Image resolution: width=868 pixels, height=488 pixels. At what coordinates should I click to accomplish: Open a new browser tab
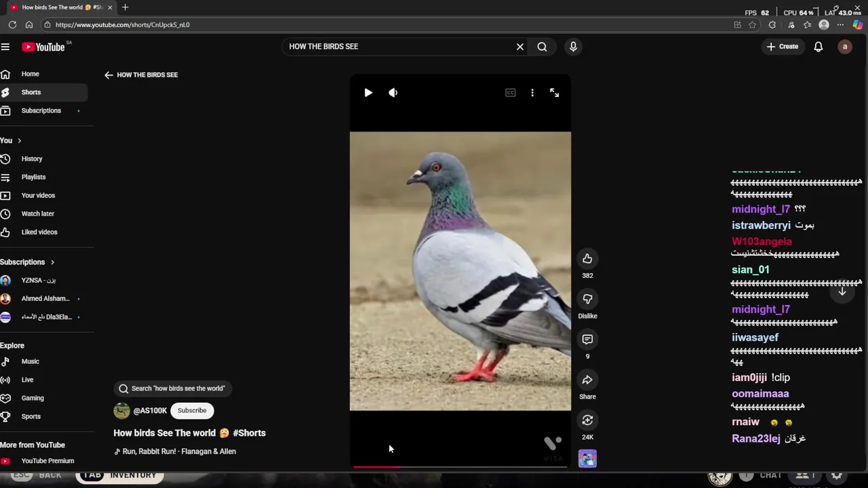pyautogui.click(x=125, y=7)
